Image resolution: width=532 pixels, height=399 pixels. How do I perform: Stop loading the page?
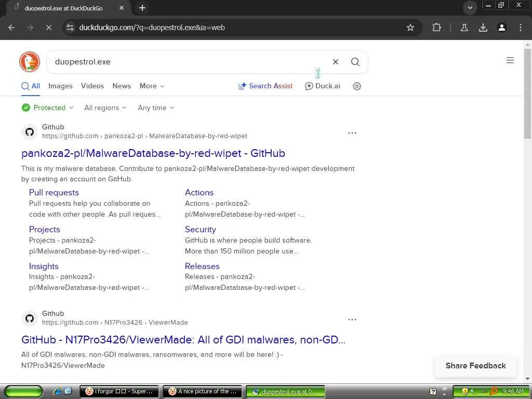coord(49,28)
